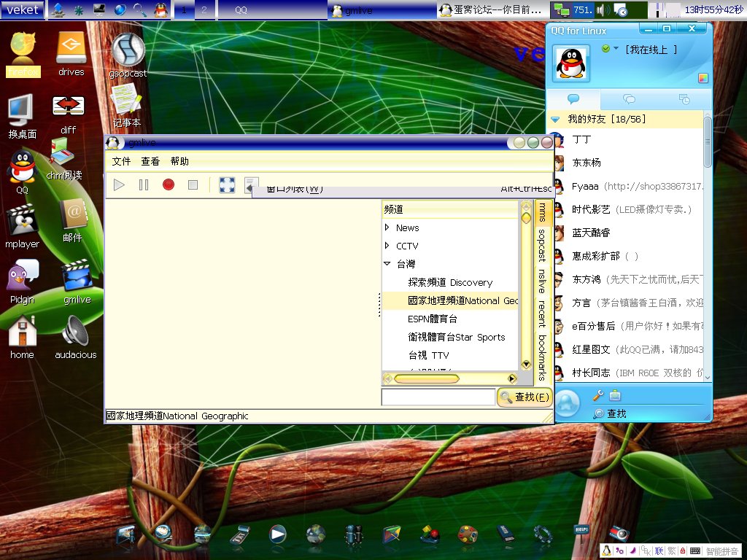747x560 pixels.
Task: Select ESPN體育台 channel
Action: [x=433, y=319]
